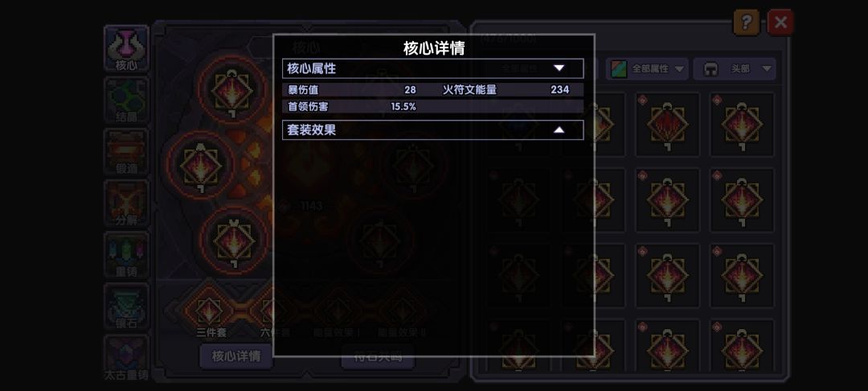868x391 pixels.
Task: Select the top equipped fire core slot
Action: point(233,90)
